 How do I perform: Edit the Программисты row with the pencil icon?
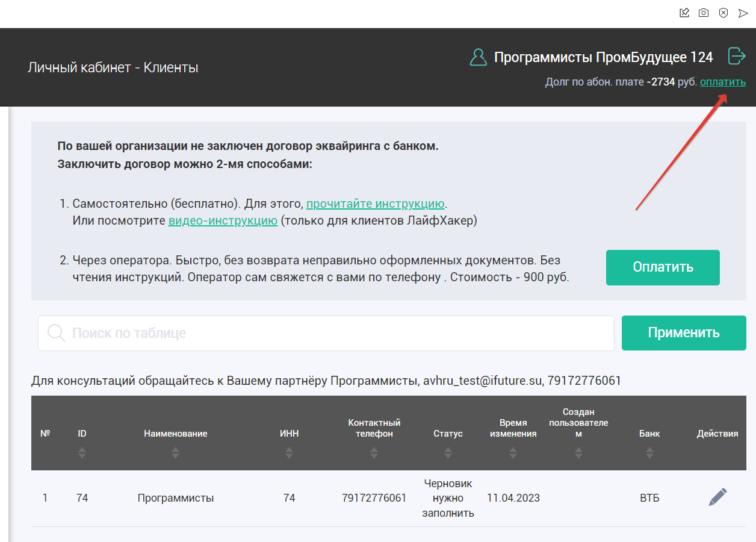717,497
